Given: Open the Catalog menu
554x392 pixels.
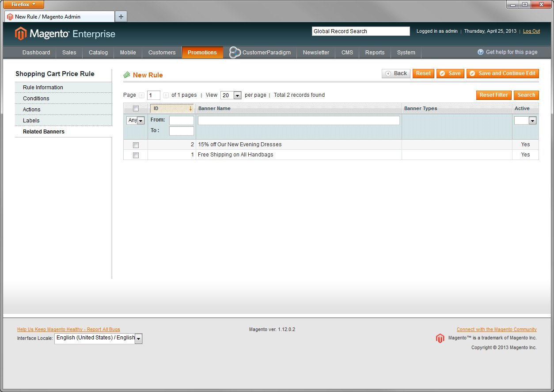Looking at the screenshot, I should (x=98, y=52).
